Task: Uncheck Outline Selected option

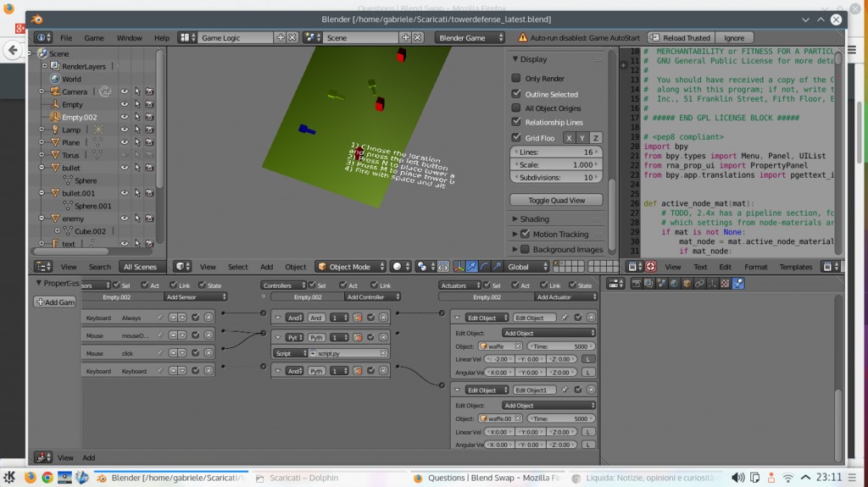Action: [516, 94]
